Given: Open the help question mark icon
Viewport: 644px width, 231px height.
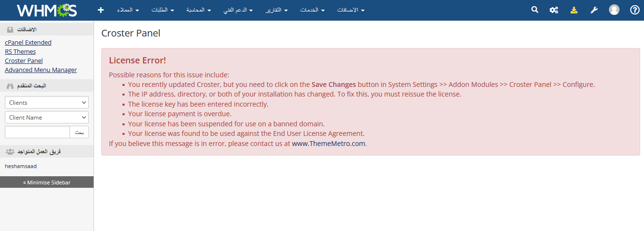Looking at the screenshot, I should (635, 10).
